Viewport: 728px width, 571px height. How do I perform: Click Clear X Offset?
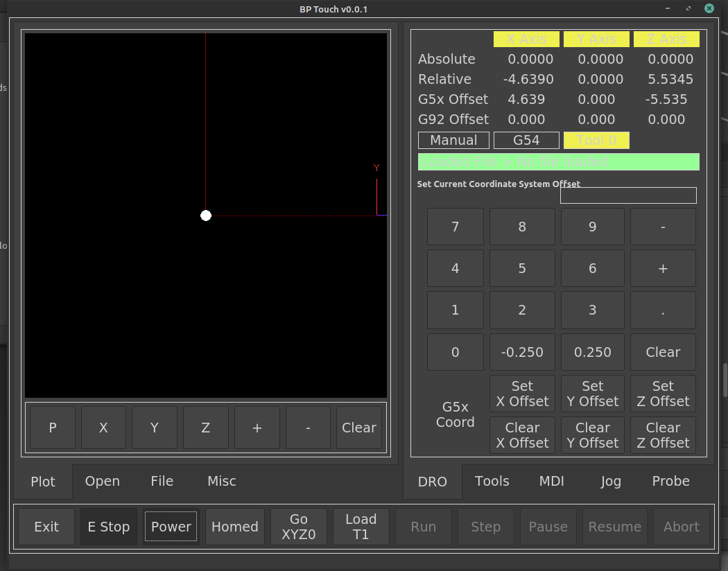click(x=522, y=435)
